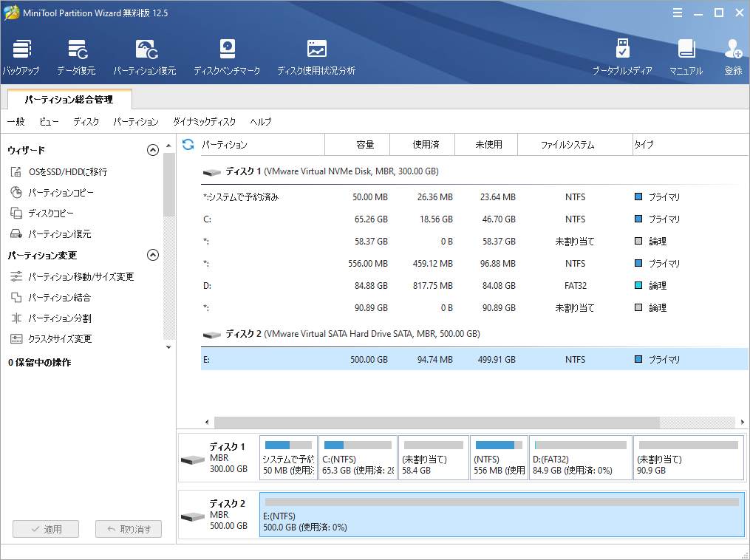Create ブータブルメディア bootable media
The width and height of the screenshot is (750, 560).
623,55
